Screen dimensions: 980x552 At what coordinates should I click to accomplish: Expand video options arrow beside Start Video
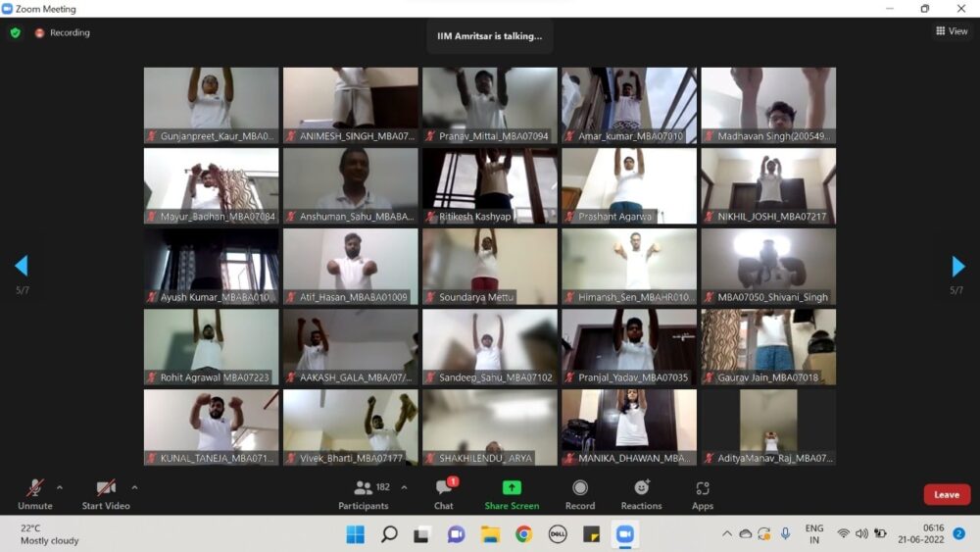134,487
